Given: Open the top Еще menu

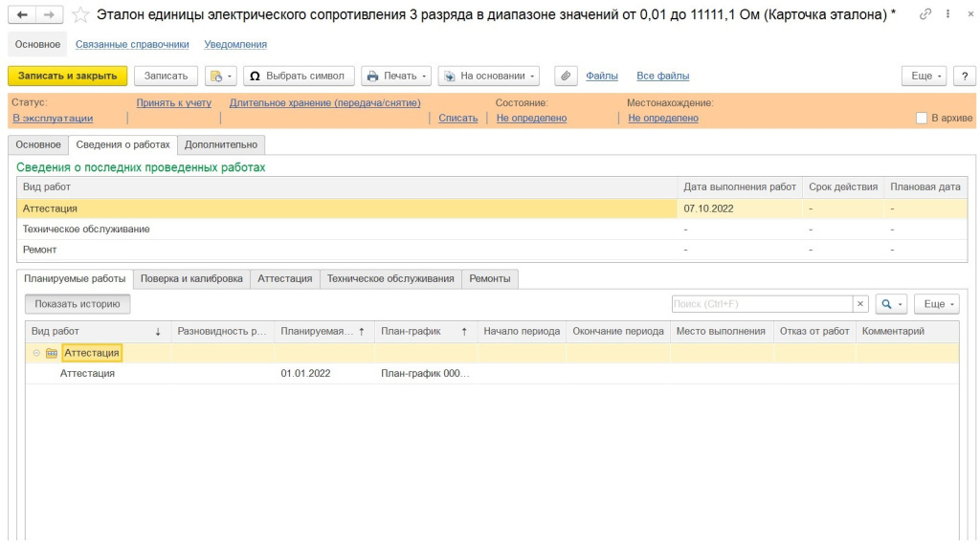Looking at the screenshot, I should tap(925, 76).
